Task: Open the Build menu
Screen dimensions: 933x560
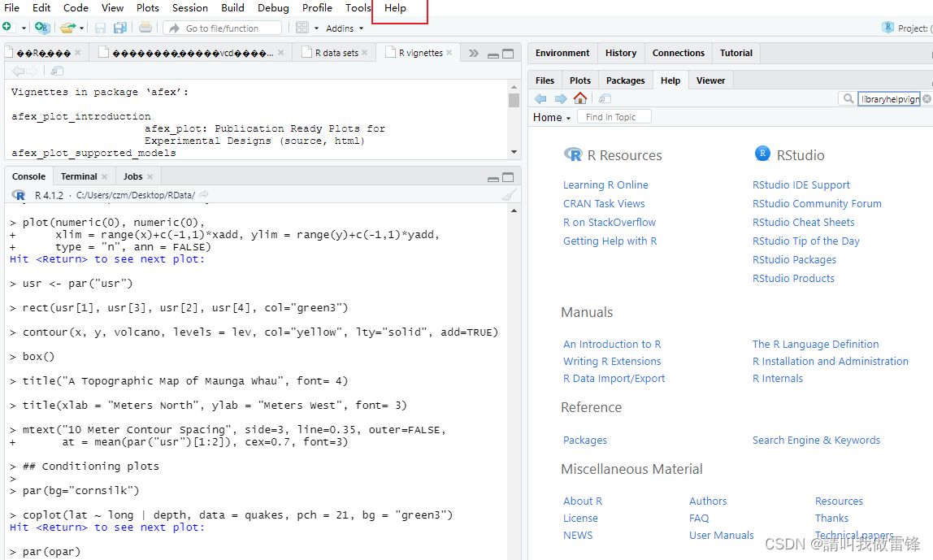Action: (x=232, y=8)
